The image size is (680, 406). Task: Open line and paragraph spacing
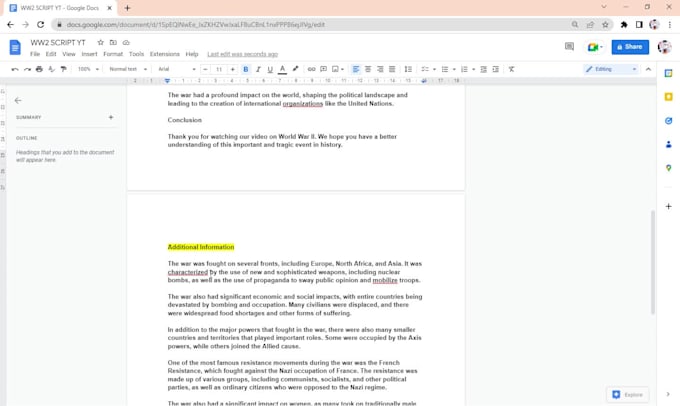[x=408, y=69]
